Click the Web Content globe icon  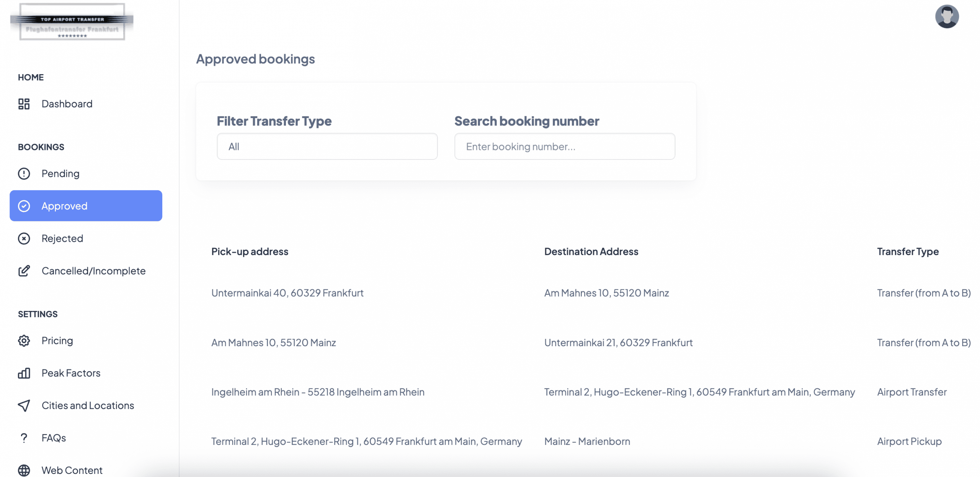pyautogui.click(x=24, y=470)
